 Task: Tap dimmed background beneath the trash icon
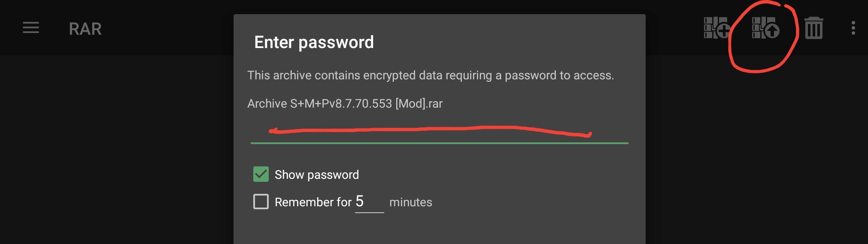813,150
